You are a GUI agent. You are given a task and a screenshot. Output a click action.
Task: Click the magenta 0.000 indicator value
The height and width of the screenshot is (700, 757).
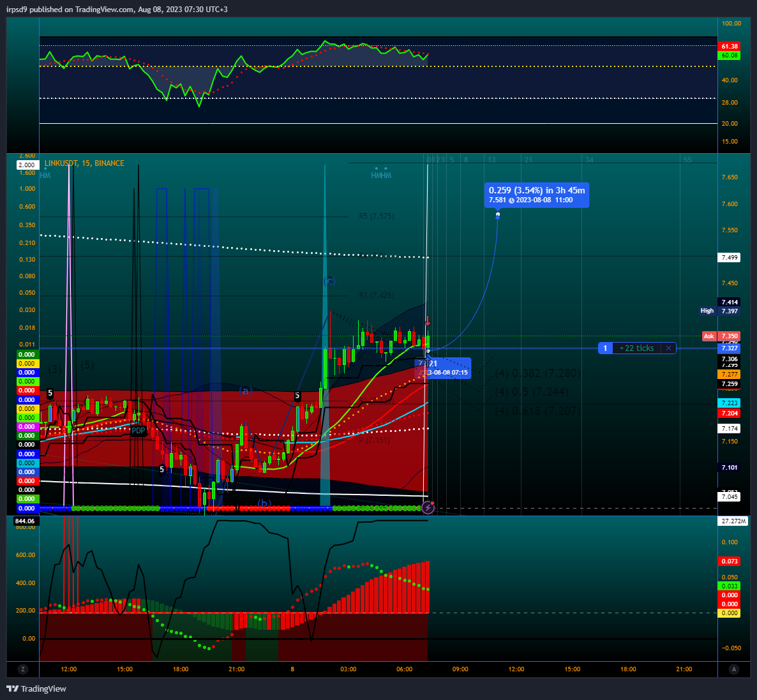click(26, 427)
